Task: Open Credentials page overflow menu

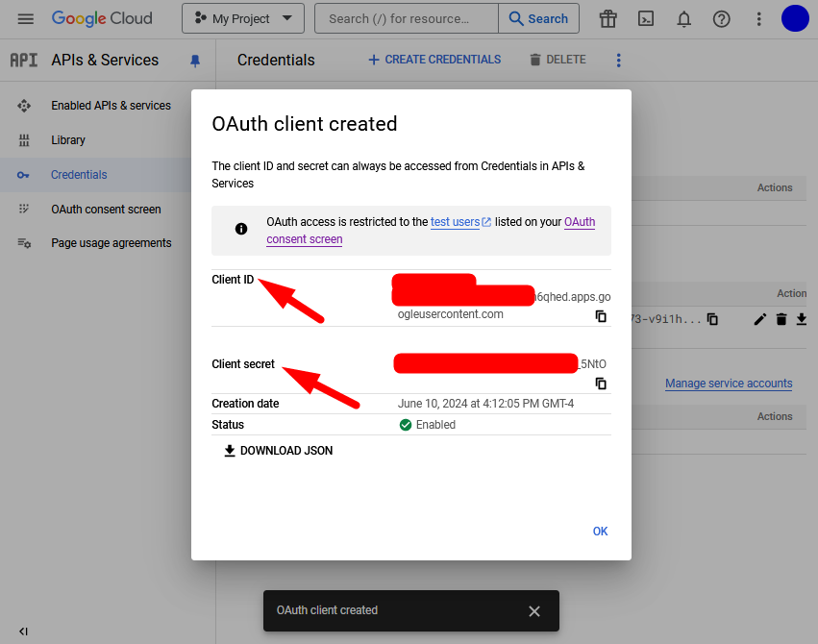Action: [x=619, y=61]
